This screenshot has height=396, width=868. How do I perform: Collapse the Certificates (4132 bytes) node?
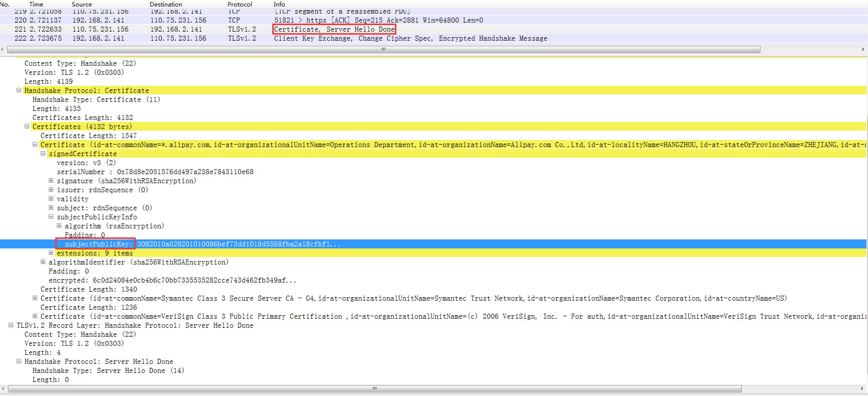(x=27, y=126)
